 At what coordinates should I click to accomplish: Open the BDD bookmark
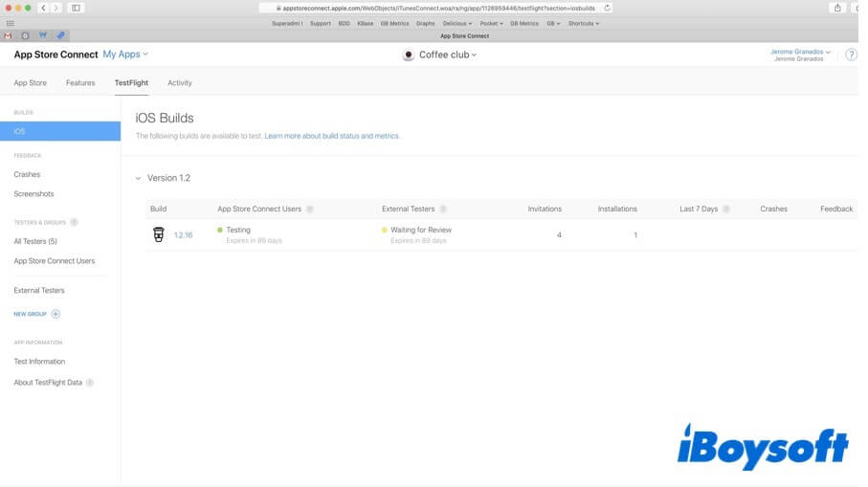344,23
